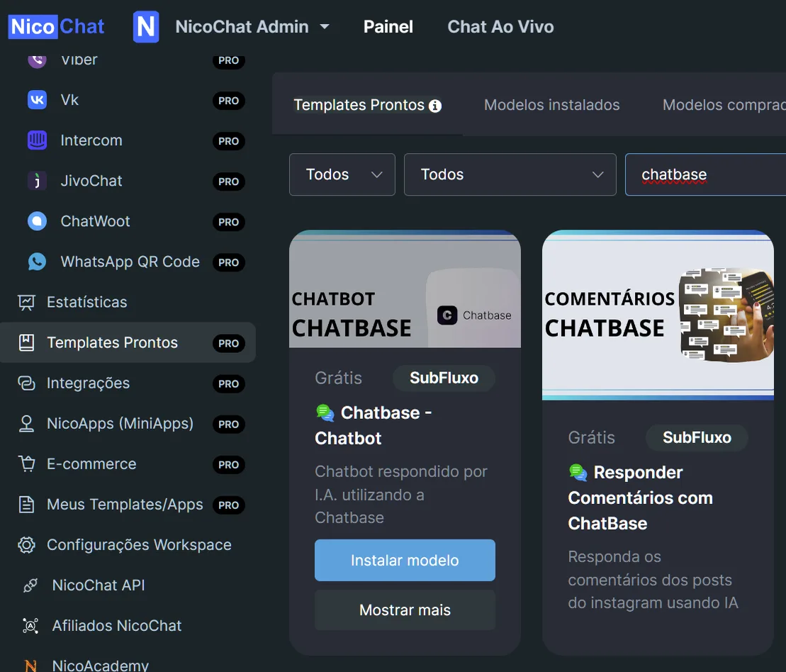
Task: Click the NicoAcademy icon
Action: (x=30, y=666)
